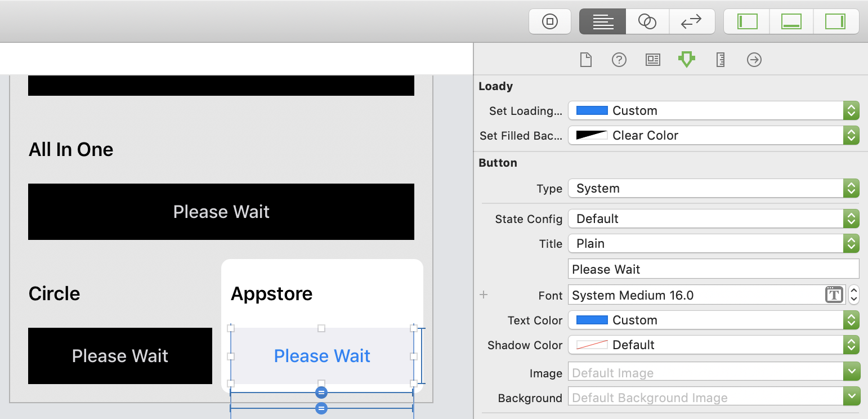Open the State Config dropdown
Viewport: 868px width, 419px height.
pos(713,219)
